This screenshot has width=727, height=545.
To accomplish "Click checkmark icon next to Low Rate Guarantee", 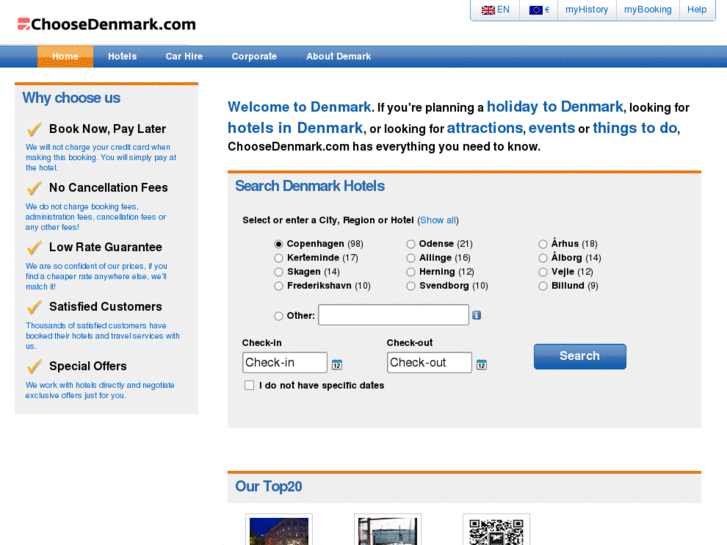I will coord(34,247).
